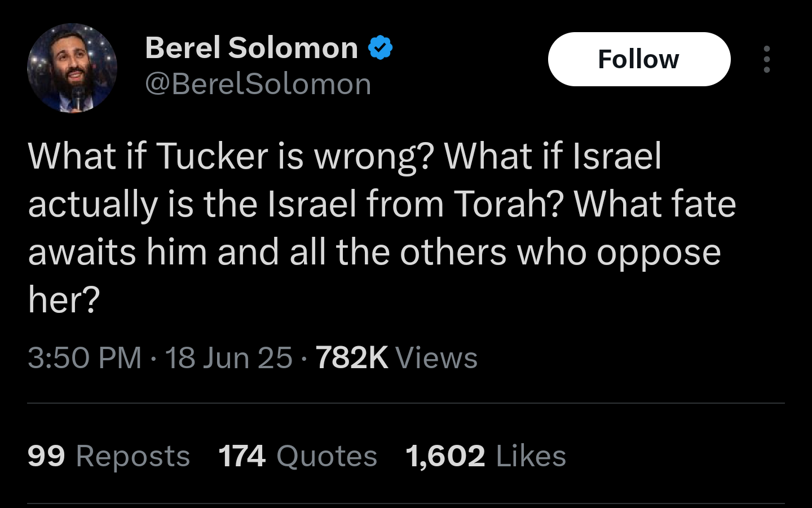Viewport: 812px width, 508px height.
Task: Open Berel Solomon's profile picture
Action: click(x=72, y=68)
